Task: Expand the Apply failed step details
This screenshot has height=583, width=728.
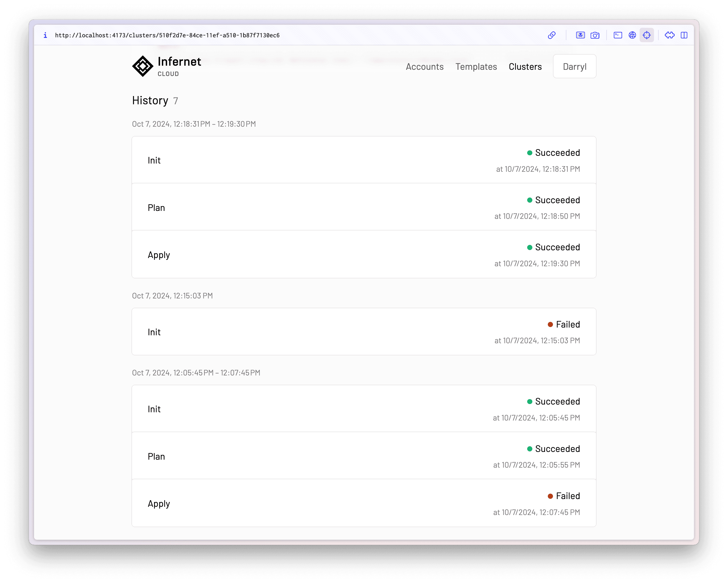Action: 364,503
